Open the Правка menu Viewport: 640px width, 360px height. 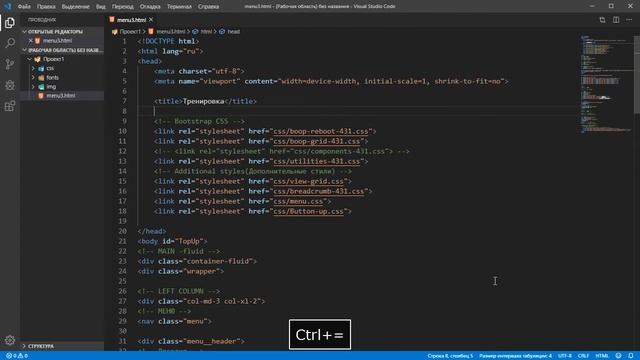[46, 7]
